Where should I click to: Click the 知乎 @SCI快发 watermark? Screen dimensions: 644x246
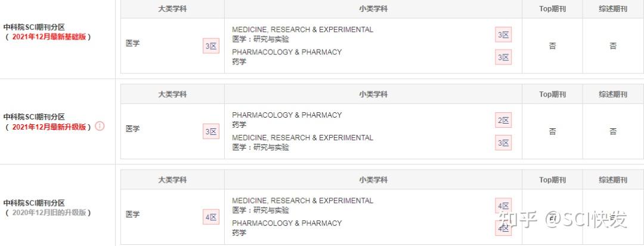563,220
